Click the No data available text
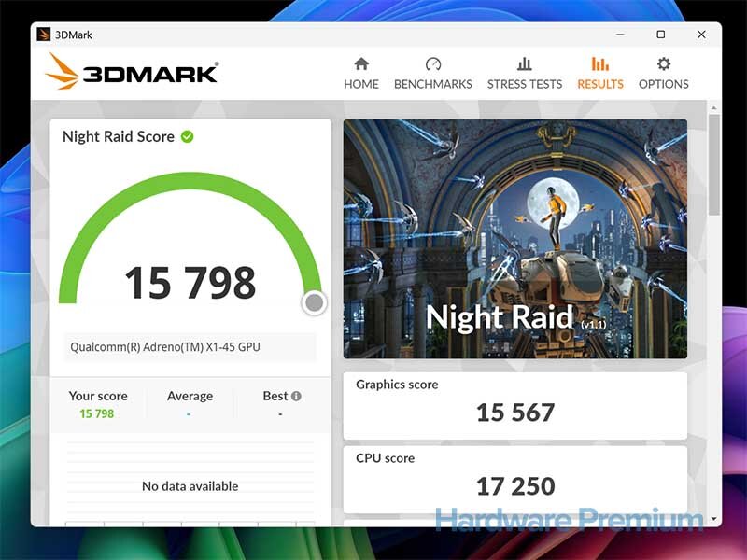The width and height of the screenshot is (747, 560). click(x=190, y=486)
